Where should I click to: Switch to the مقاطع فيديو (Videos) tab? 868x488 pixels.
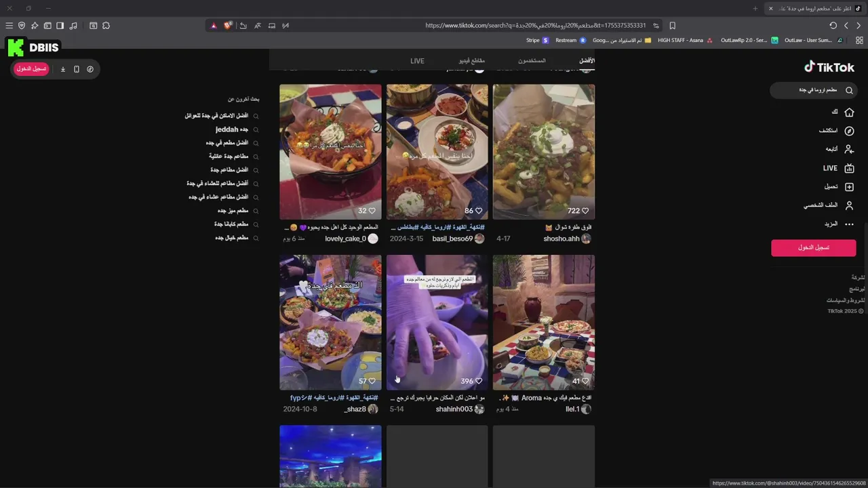click(472, 61)
